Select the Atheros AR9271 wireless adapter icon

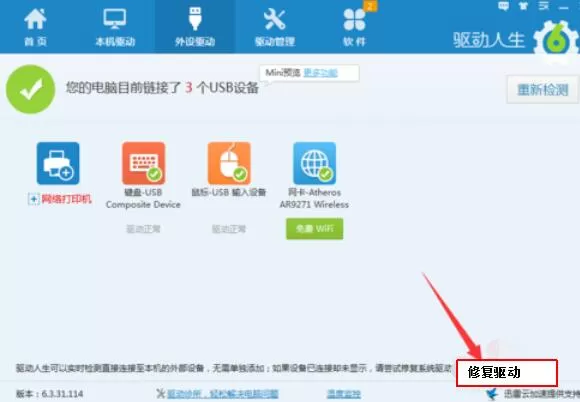click(x=314, y=163)
